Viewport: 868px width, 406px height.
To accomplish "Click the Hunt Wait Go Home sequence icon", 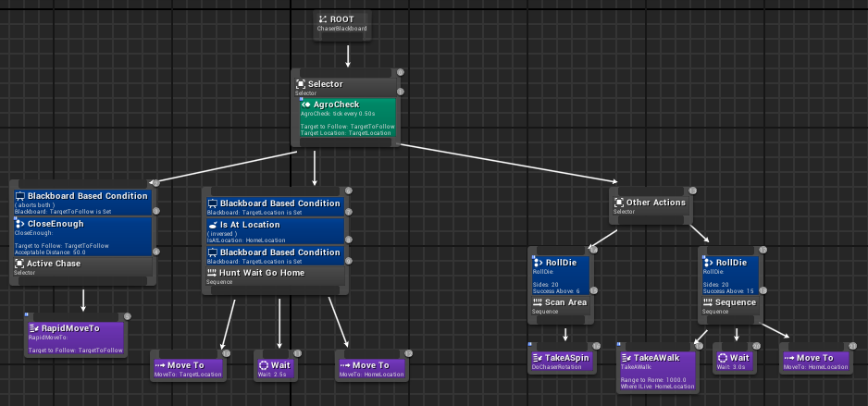I will 212,273.
